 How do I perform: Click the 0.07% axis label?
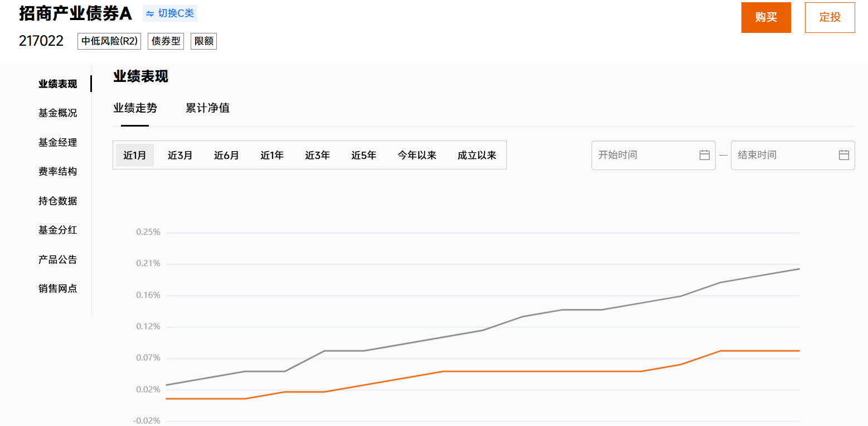coord(148,357)
